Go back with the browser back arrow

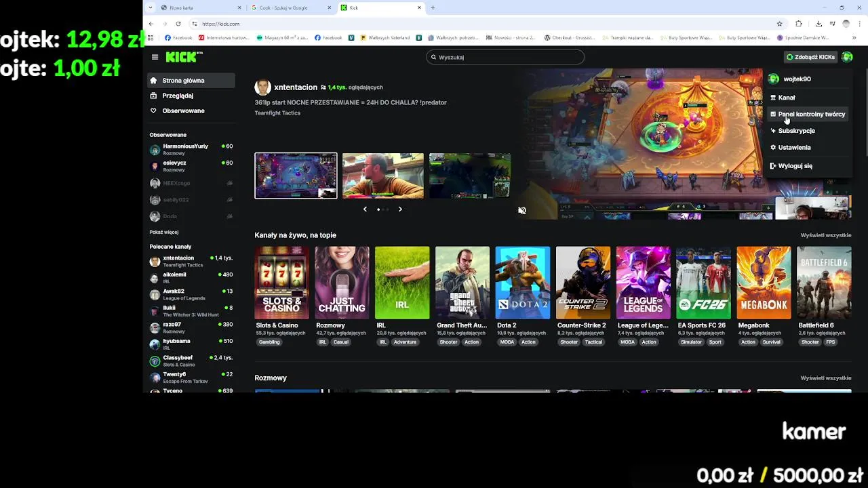coord(152,24)
